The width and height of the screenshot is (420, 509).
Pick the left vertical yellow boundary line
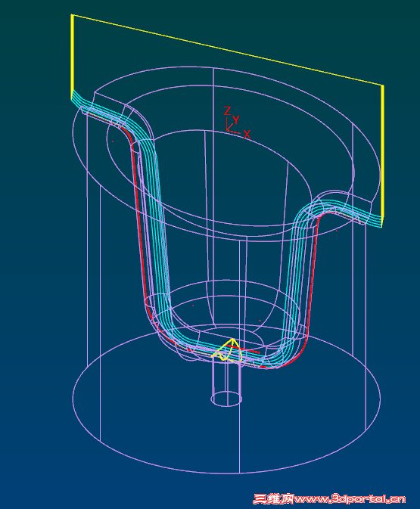tap(72, 57)
